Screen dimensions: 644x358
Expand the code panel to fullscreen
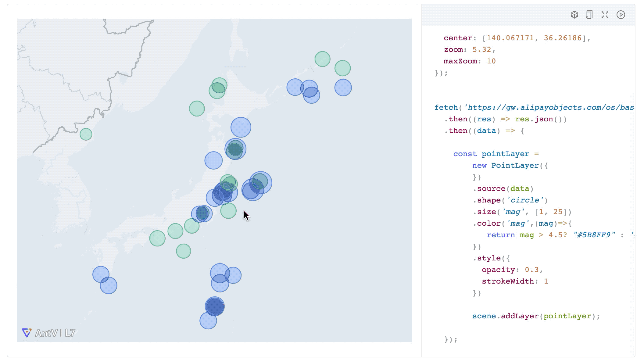(605, 15)
